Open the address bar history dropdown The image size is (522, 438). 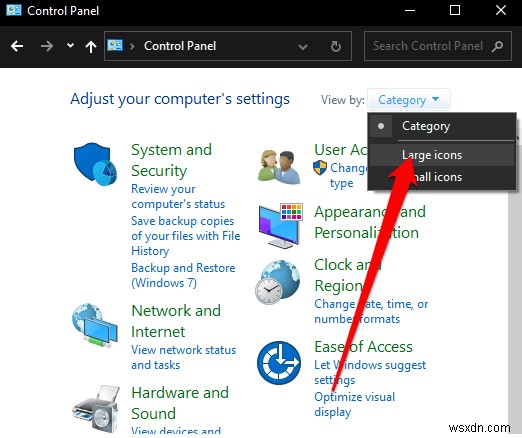303,47
